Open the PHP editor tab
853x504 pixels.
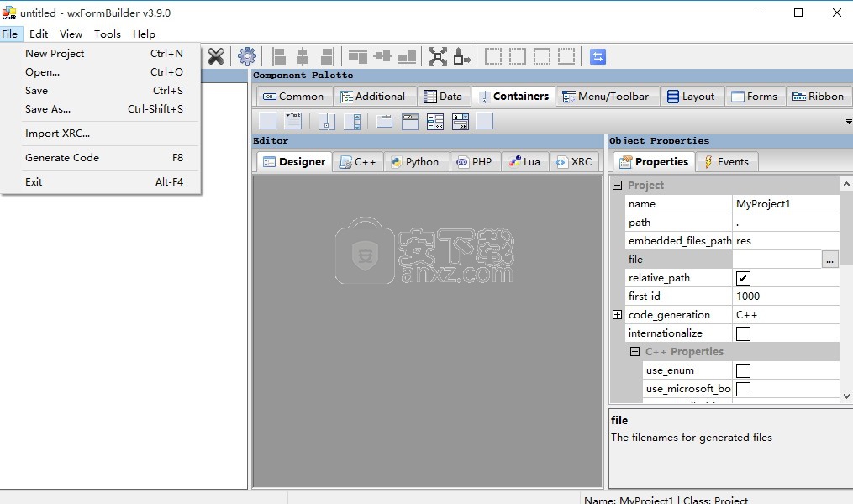coord(475,161)
